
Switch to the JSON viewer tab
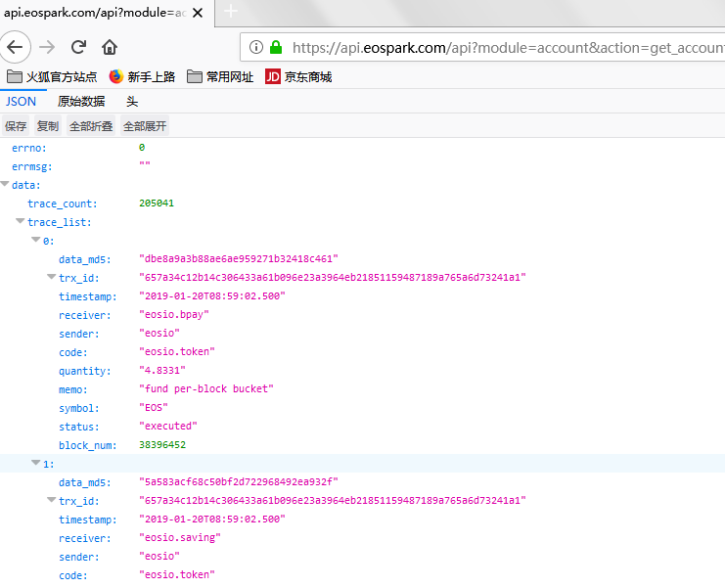(x=21, y=101)
